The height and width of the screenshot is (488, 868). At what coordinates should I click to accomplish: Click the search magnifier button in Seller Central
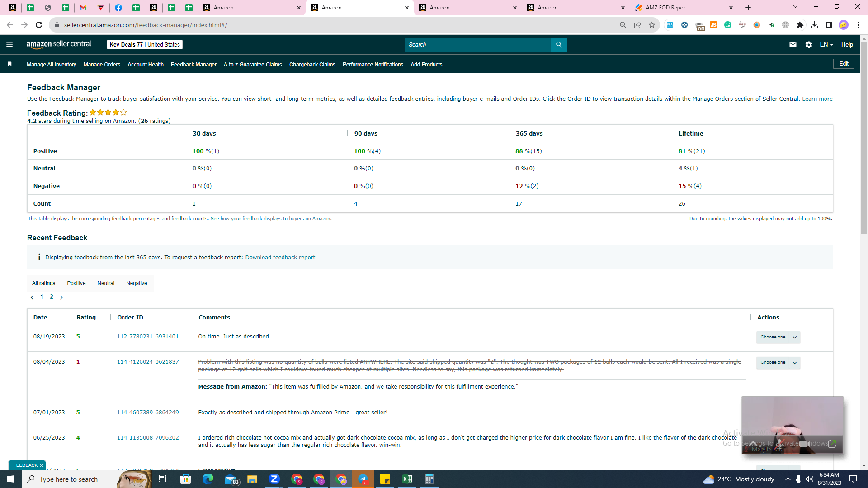pyautogui.click(x=559, y=45)
